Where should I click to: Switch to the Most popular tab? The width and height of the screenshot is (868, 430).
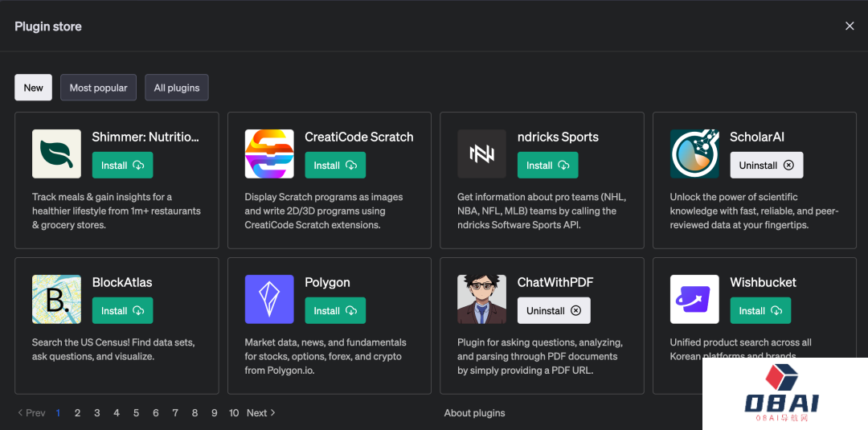[x=98, y=88]
